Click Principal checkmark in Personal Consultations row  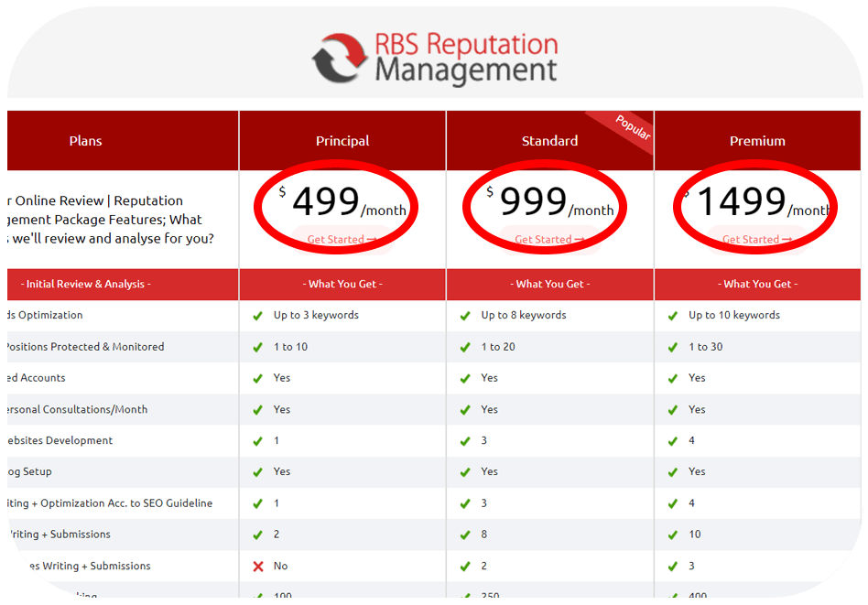[x=258, y=410]
